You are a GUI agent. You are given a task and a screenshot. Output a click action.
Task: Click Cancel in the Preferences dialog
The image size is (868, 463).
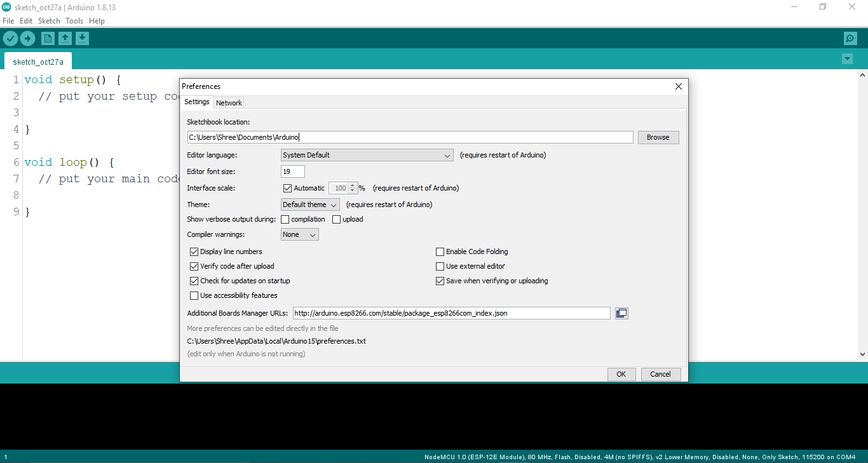coord(661,374)
